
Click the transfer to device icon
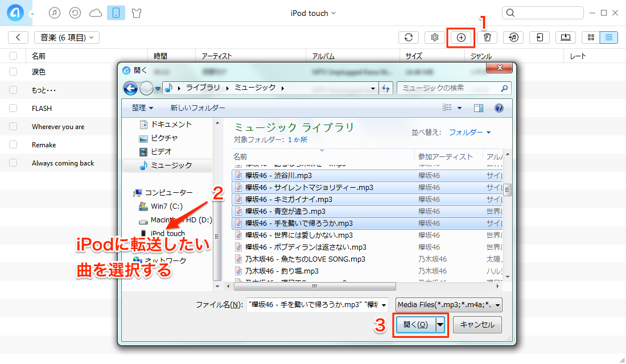[x=539, y=38]
